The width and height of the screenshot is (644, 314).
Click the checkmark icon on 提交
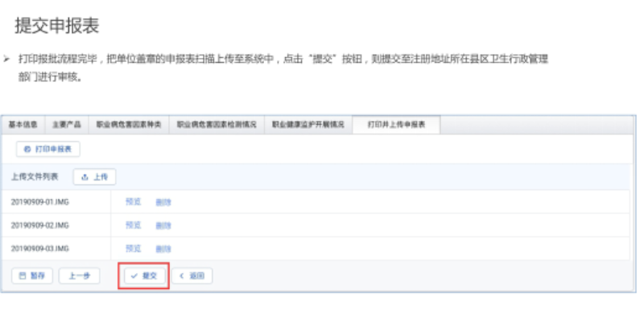(134, 276)
